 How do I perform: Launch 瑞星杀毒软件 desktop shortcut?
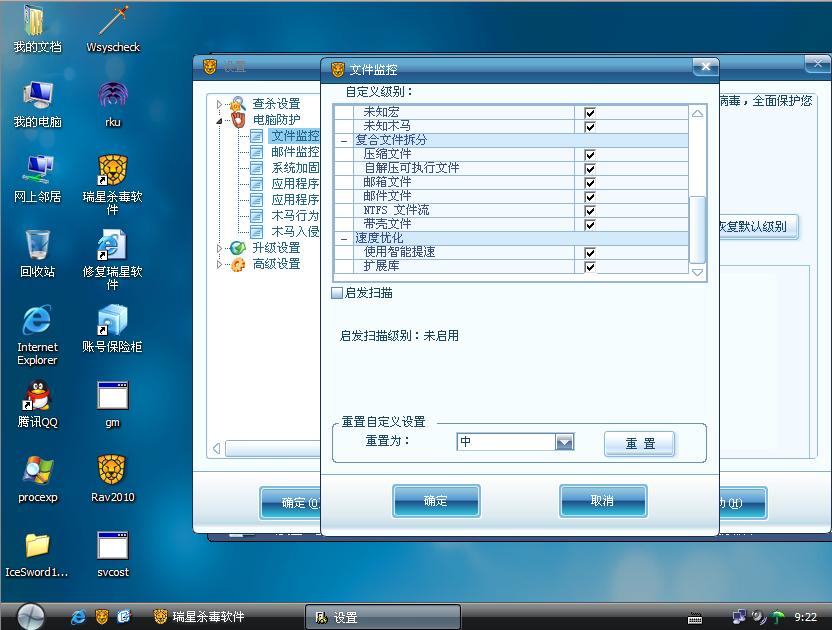click(112, 170)
